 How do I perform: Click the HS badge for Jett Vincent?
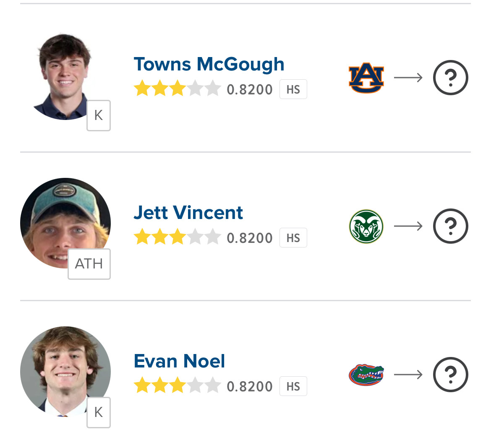293,238
